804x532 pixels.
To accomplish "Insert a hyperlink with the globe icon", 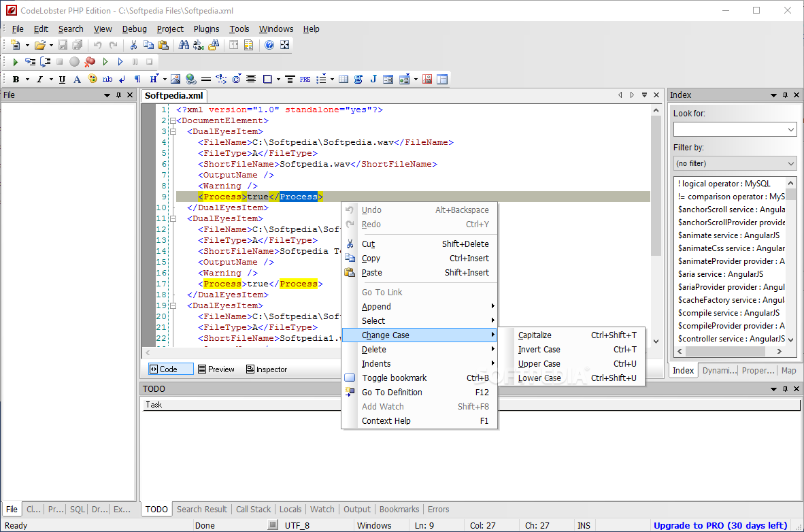I will point(190,79).
